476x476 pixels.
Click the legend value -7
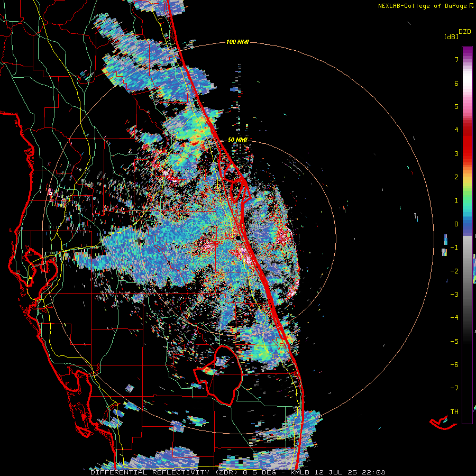454,388
